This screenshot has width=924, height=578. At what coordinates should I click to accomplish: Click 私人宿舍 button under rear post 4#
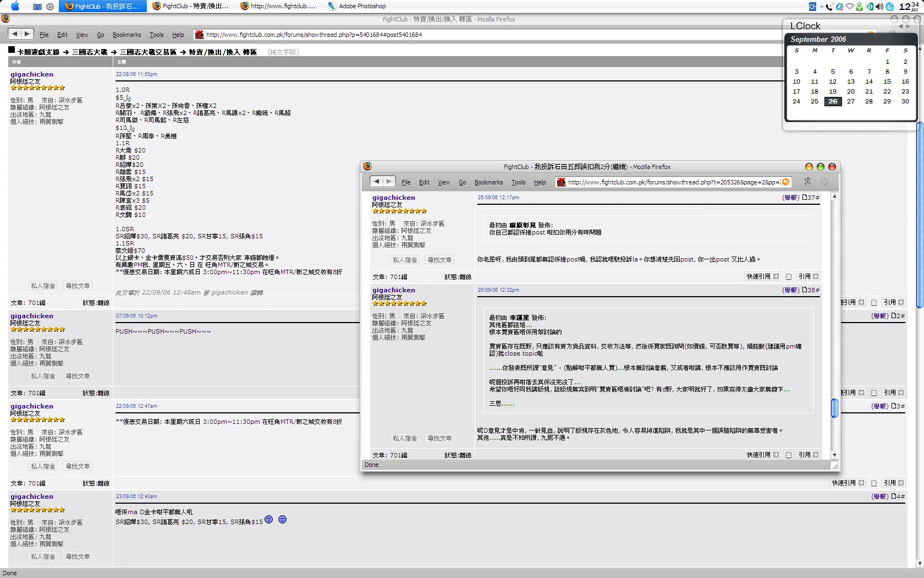click(x=43, y=557)
